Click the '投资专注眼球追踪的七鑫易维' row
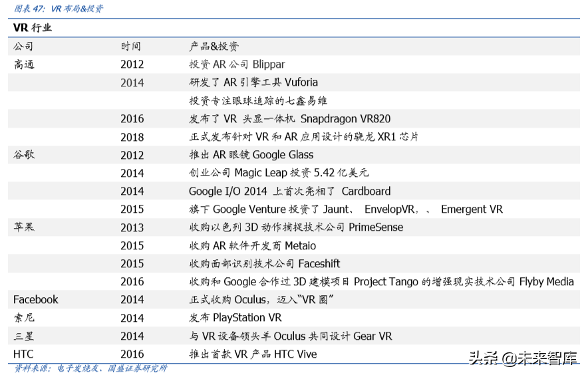The image size is (588, 377). (258, 100)
